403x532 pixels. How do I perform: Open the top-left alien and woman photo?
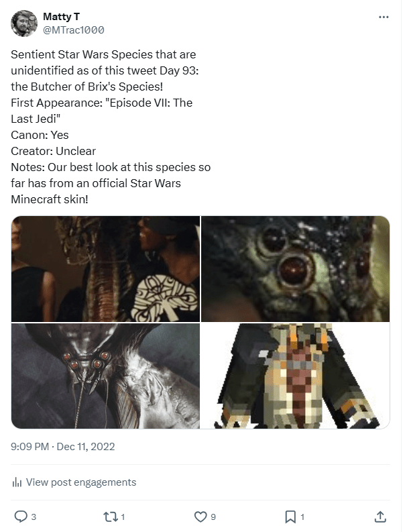click(105, 269)
